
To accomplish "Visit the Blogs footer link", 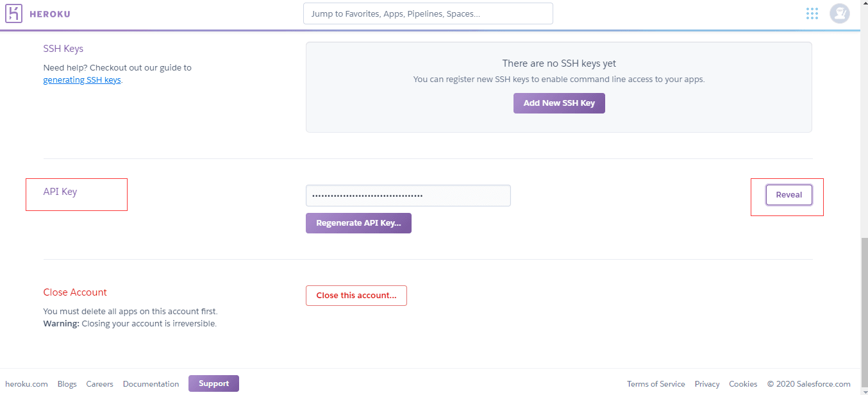I will 67,384.
